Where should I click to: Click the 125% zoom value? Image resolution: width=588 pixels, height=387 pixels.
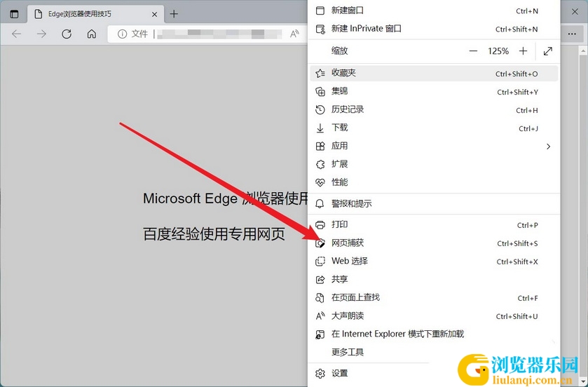pyautogui.click(x=498, y=51)
